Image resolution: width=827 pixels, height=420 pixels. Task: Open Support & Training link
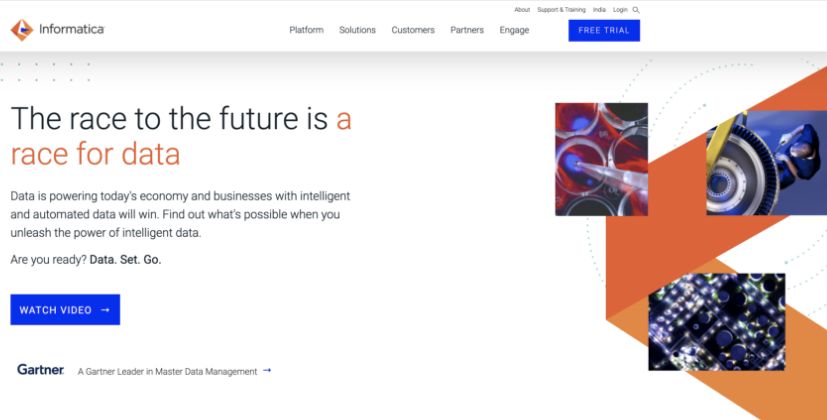(x=561, y=10)
